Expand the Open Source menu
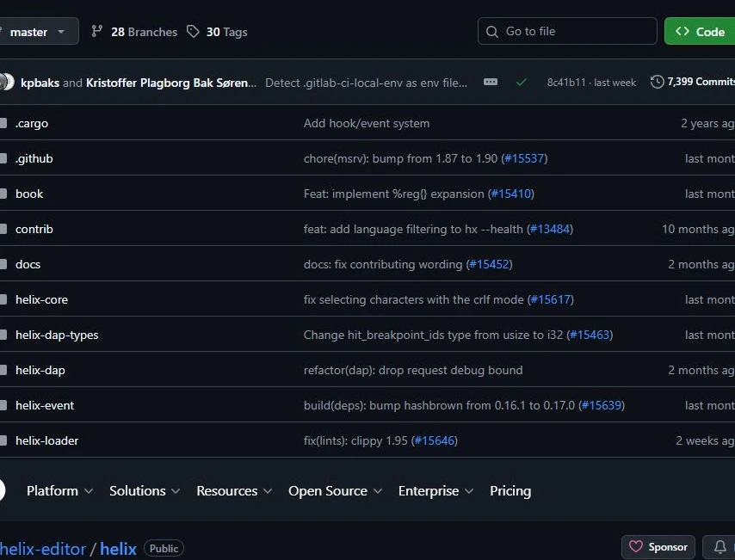The width and height of the screenshot is (735, 560). (x=335, y=490)
